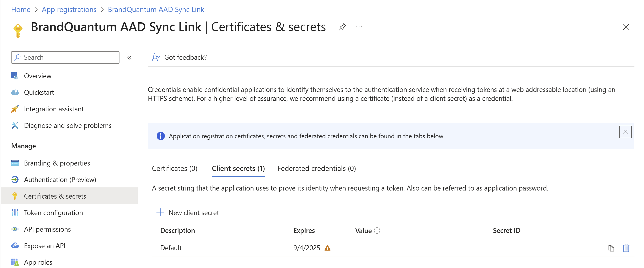Click the API permissions icon
The image size is (644, 268).
[15, 229]
